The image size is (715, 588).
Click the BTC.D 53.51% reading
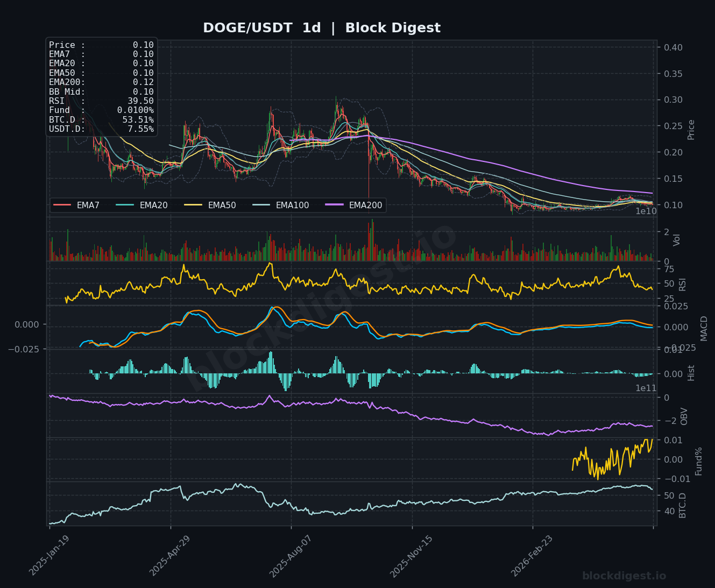(101, 120)
